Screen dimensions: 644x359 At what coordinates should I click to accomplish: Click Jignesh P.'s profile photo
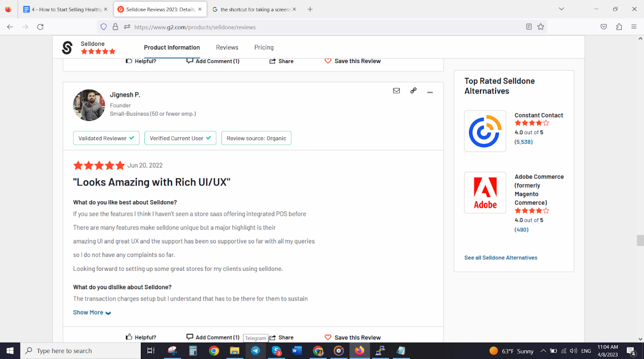[x=89, y=105]
